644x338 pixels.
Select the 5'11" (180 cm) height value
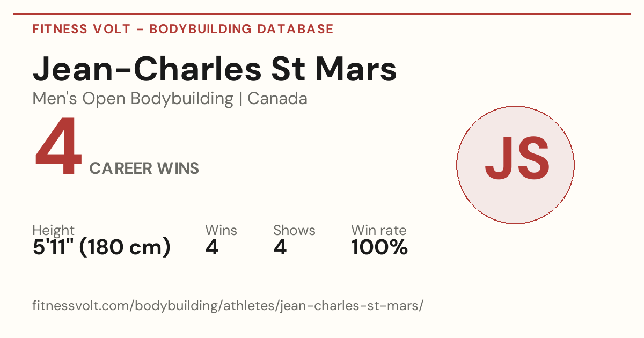pyautogui.click(x=101, y=247)
